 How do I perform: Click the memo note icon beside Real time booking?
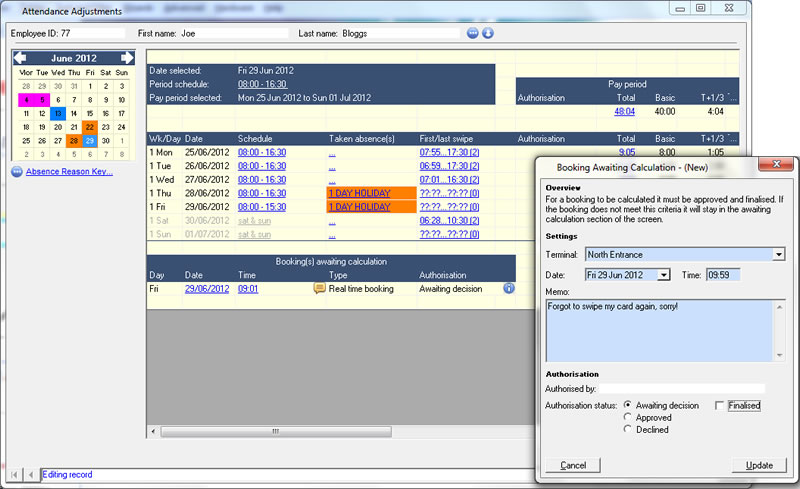point(319,288)
